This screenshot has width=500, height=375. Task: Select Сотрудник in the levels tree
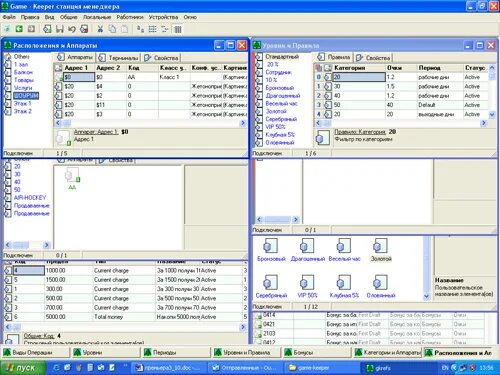coord(278,72)
